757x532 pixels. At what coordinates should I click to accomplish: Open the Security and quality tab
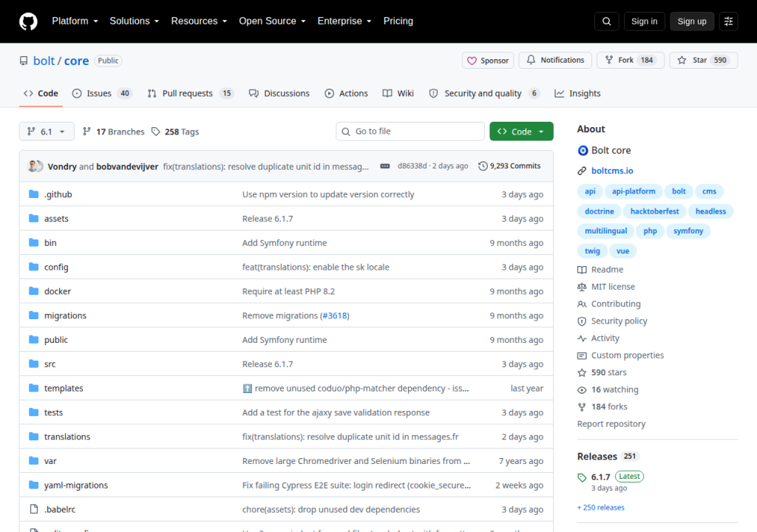point(483,93)
